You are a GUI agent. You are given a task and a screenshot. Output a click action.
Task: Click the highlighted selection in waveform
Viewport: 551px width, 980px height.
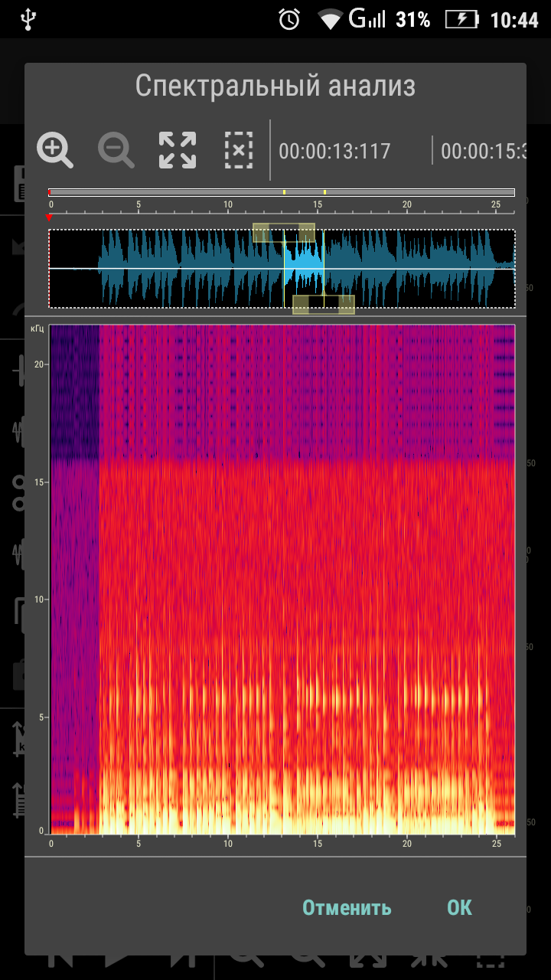coord(304,269)
